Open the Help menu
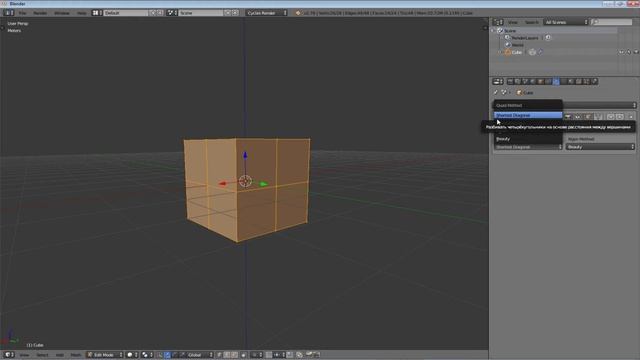Image resolution: width=640 pixels, height=360 pixels. (82, 13)
